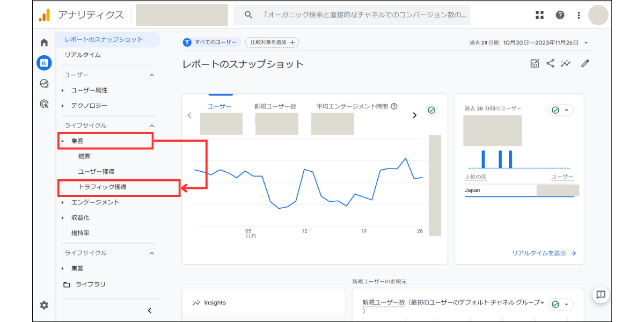Open 維持率 report
644x322 pixels.
click(x=80, y=233)
